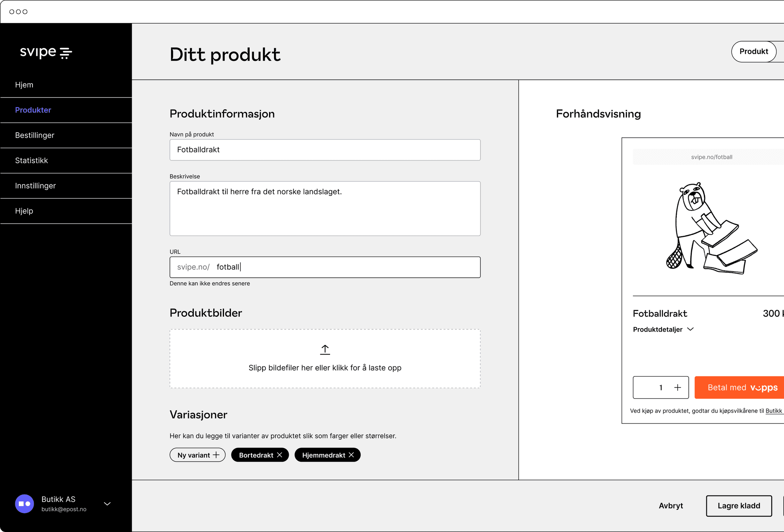This screenshot has width=784, height=532.
Task: Remove the Hjemmedrakt variant via its X icon
Action: tap(352, 455)
